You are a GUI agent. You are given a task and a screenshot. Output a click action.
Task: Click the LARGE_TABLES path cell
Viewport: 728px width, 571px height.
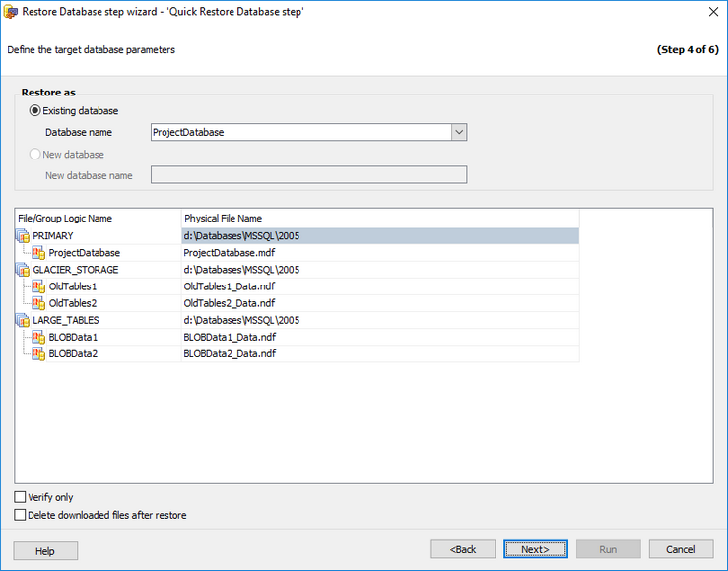pos(380,321)
